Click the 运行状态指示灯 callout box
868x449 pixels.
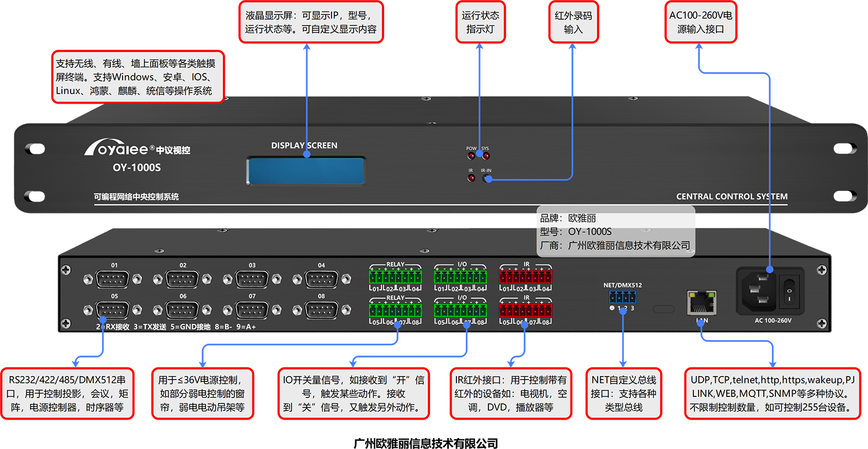pyautogui.click(x=480, y=22)
